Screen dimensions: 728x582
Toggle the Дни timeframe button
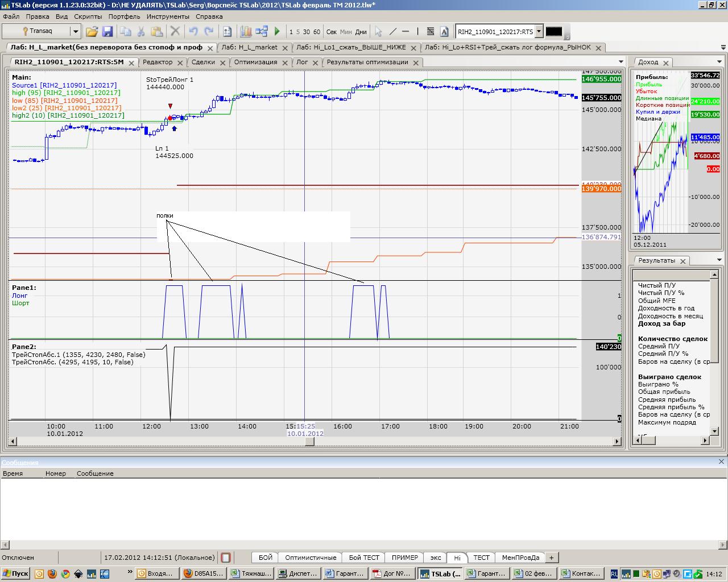tap(361, 32)
